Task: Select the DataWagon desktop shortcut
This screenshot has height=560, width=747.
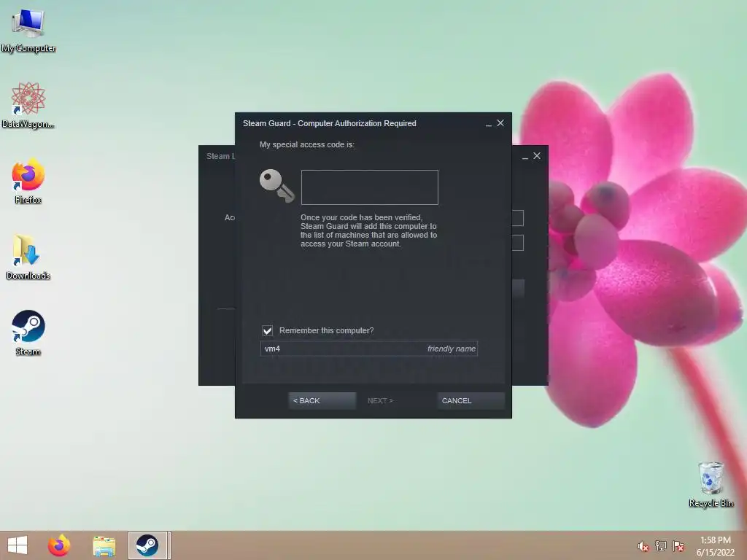Action: pos(28,105)
